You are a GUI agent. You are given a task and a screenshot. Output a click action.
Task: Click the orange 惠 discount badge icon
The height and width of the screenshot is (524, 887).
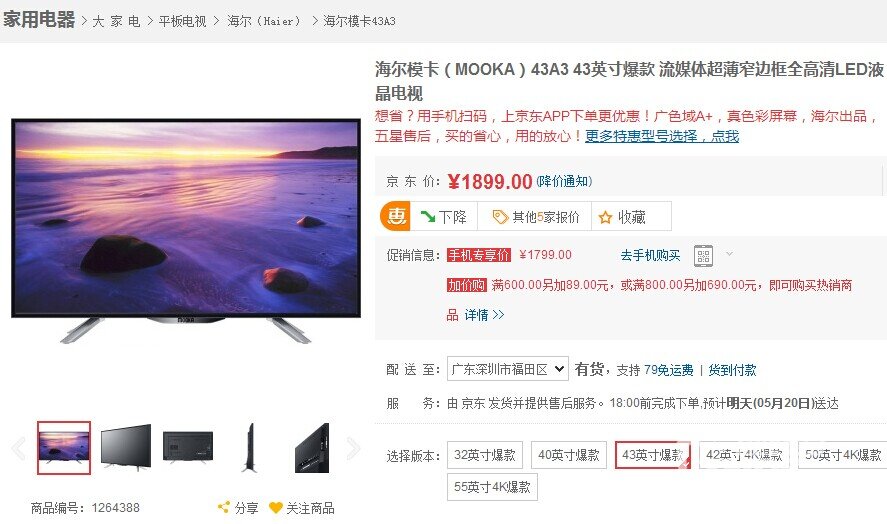click(x=395, y=216)
